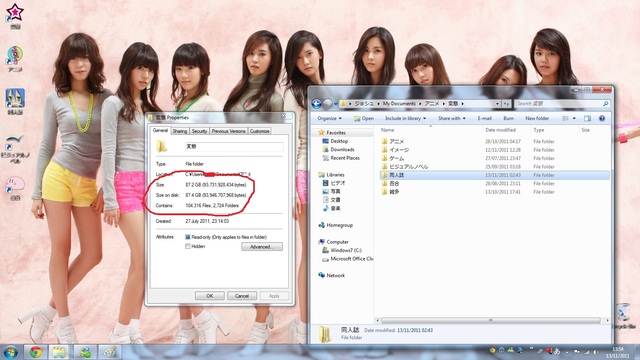Viewport: 640px width, 360px height.
Task: Expand the chevron after ジョシュ in the address bar
Action: tap(378, 104)
